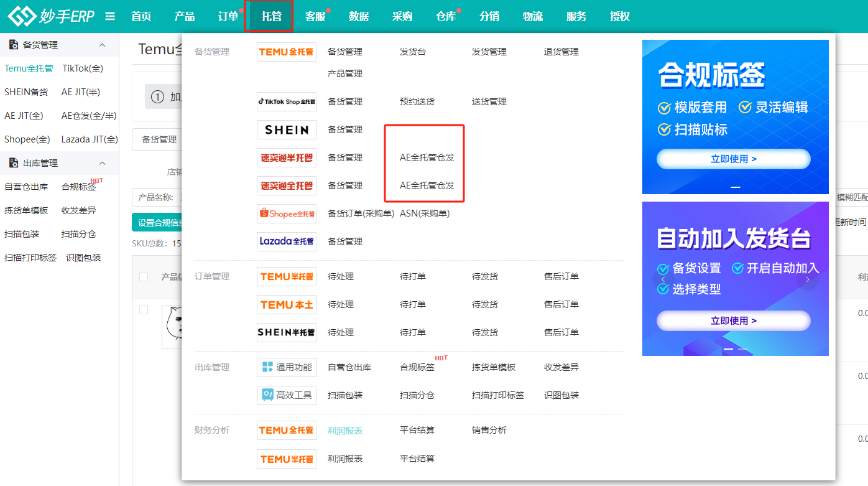Open 发货台 under TEMU全托管
The width and height of the screenshot is (868, 486).
coord(413,52)
